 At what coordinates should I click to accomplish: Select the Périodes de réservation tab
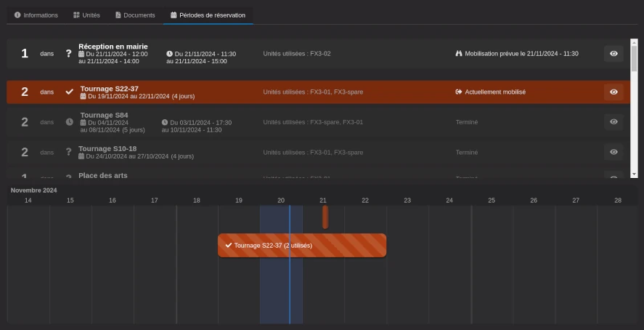click(x=208, y=15)
